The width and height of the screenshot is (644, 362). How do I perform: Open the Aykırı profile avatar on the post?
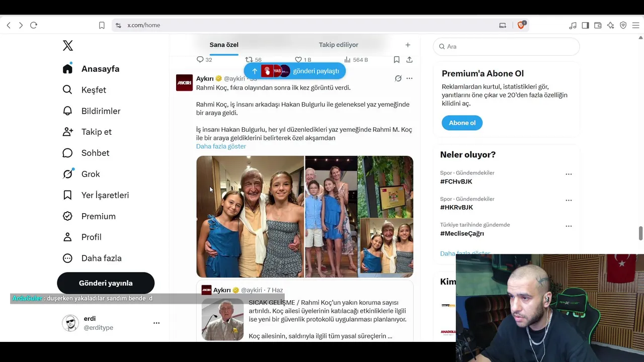pos(184,82)
